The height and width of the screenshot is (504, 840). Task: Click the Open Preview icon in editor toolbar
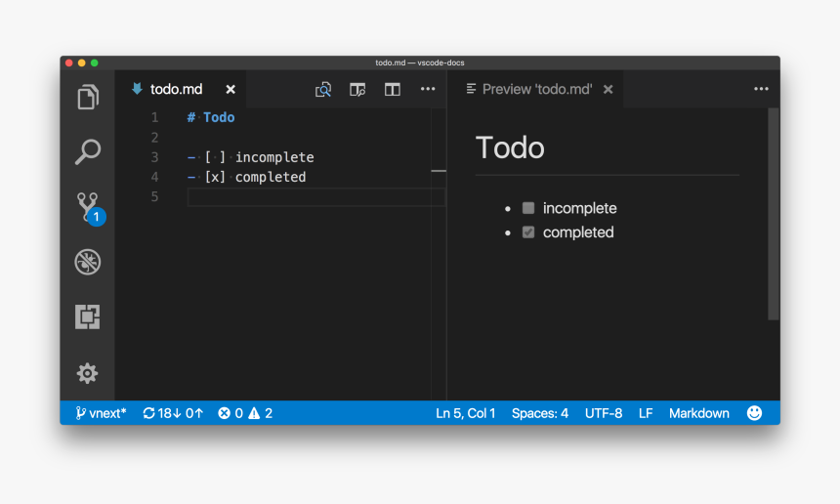pos(323,89)
